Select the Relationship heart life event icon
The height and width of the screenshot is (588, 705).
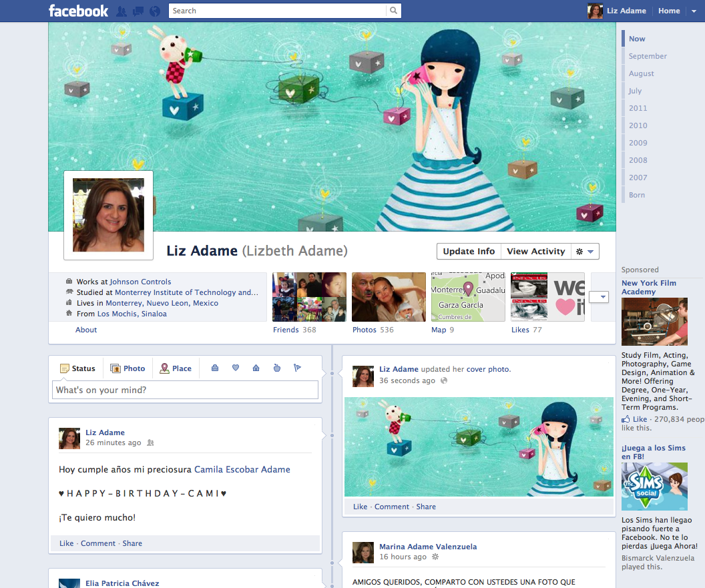point(235,368)
